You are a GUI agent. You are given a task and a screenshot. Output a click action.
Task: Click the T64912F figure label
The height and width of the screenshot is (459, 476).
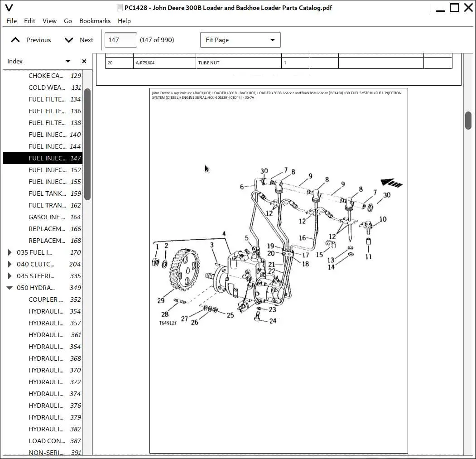[168, 323]
